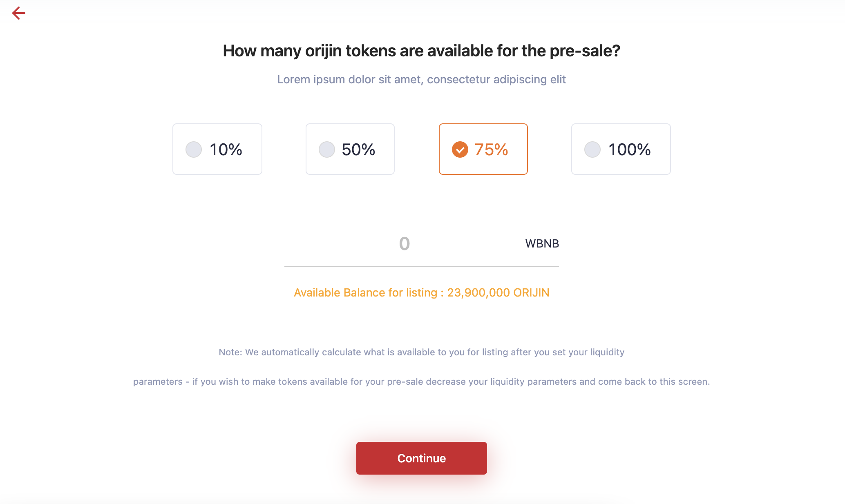Select the 50% radio circle
This screenshot has width=845, height=504.
[327, 149]
